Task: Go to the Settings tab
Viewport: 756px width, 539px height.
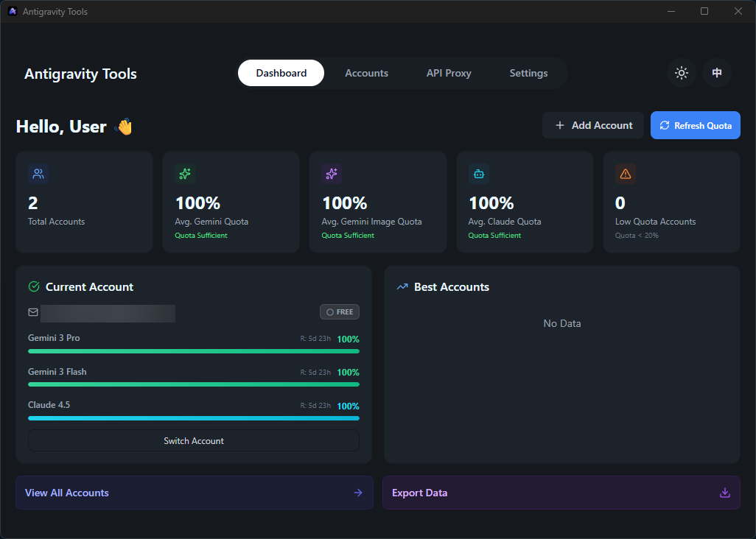Action: pyautogui.click(x=528, y=73)
